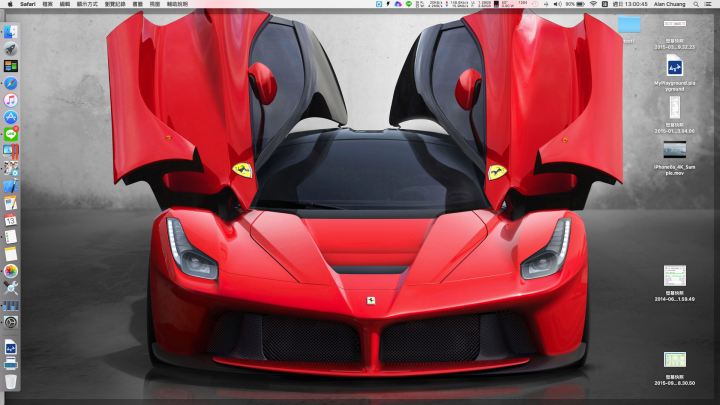Image resolution: width=720 pixels, height=405 pixels.
Task: Open Pages document icon in Dock
Action: (11, 203)
